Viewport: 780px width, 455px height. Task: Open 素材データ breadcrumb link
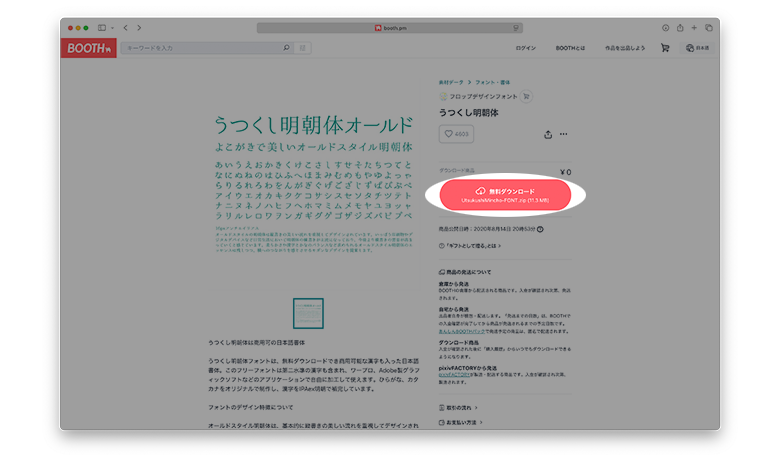click(451, 83)
